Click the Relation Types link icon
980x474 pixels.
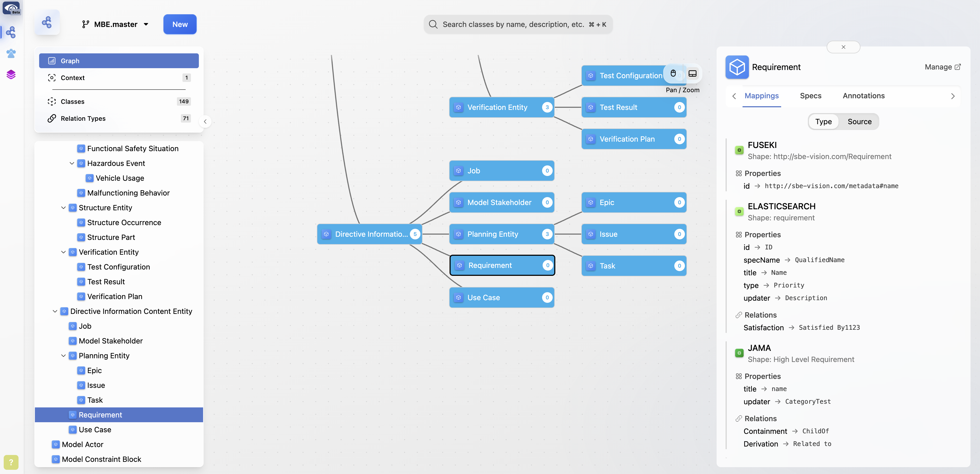coord(52,118)
